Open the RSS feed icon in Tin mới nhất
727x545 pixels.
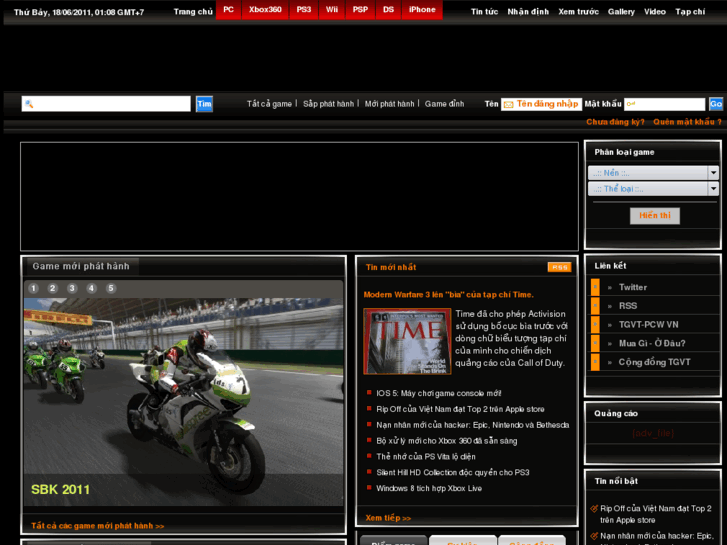pos(559,267)
